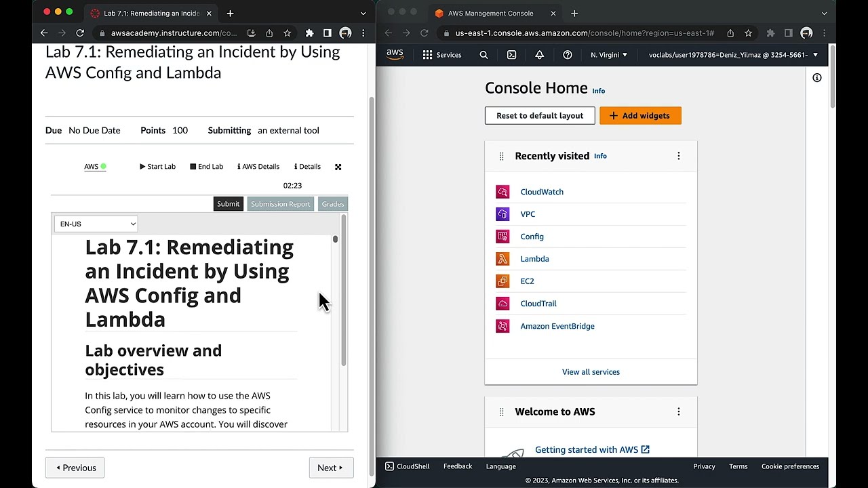Click the AWS status link with green dot
Image resolution: width=868 pixels, height=488 pixels.
[95, 167]
